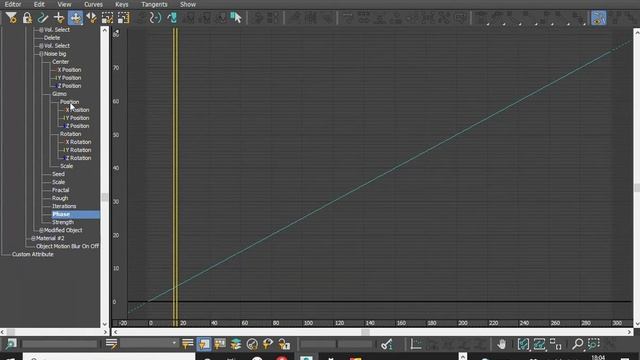Click the curve view horizontal scrollbar thumb
Screen dimensions: 640x360
click(366, 332)
